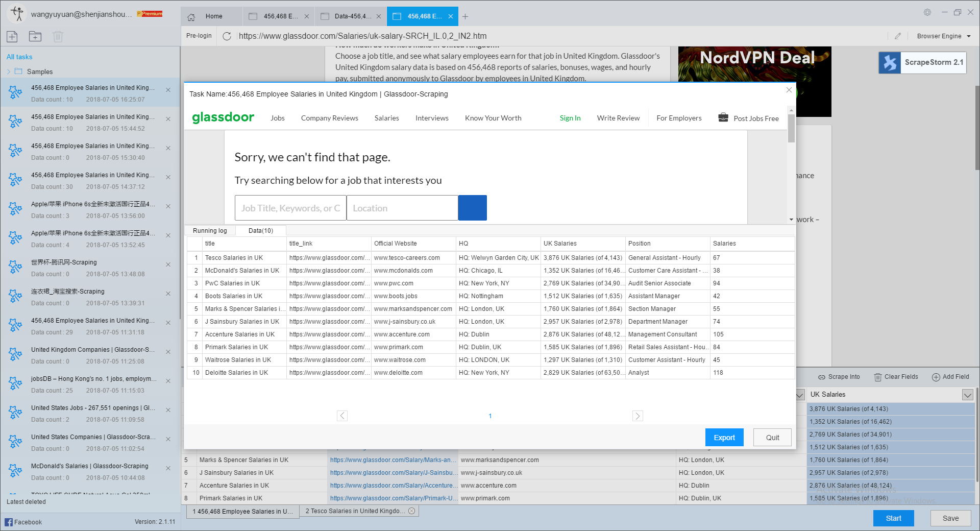Click the scroll-up arrow of the dialog preview
The width and height of the screenshot is (980, 531).
[791, 110]
